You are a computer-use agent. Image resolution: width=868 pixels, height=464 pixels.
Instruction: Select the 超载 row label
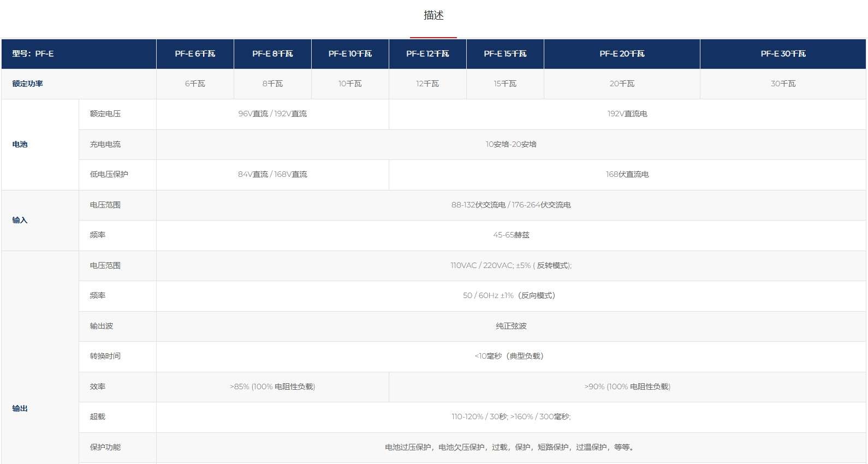tap(98, 417)
